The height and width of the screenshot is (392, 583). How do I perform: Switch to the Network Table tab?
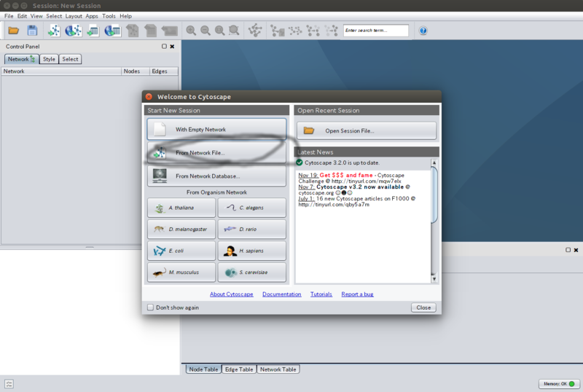278,369
